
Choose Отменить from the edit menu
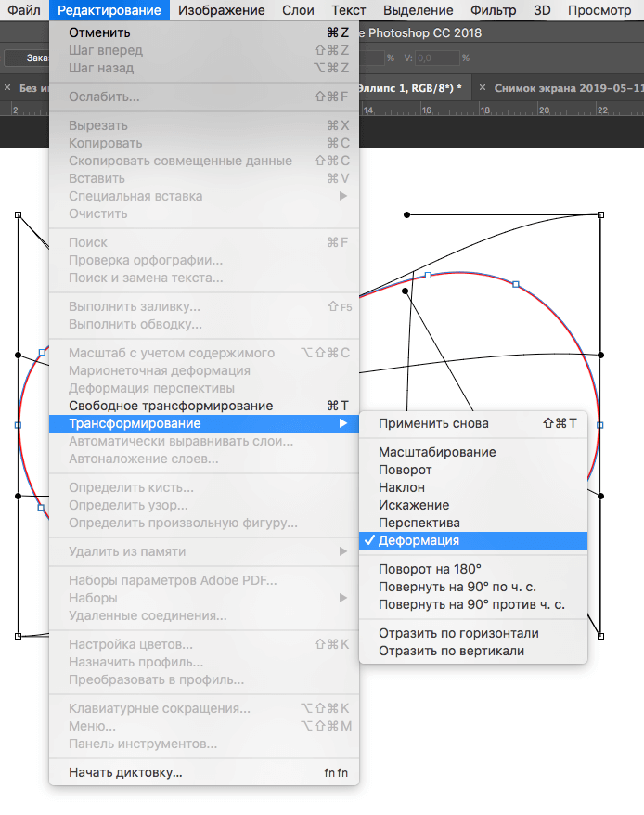click(x=99, y=32)
